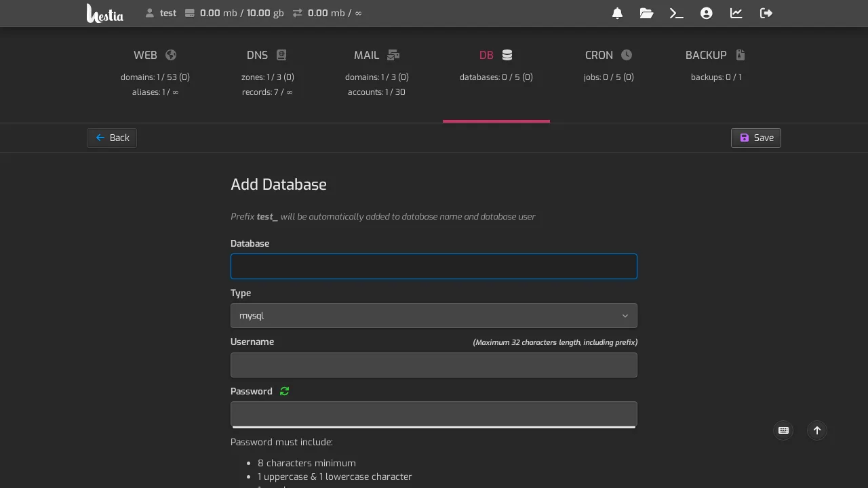Open user account profile icon
Viewport: 868px width, 488px height.
[x=707, y=13]
